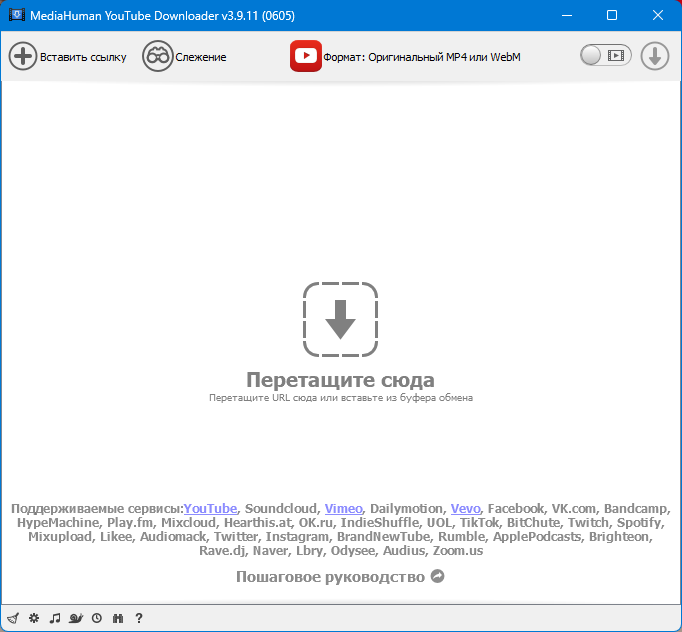Screen dimensions: 682x632
Task: Click the Twitch service name
Action: [586, 522]
